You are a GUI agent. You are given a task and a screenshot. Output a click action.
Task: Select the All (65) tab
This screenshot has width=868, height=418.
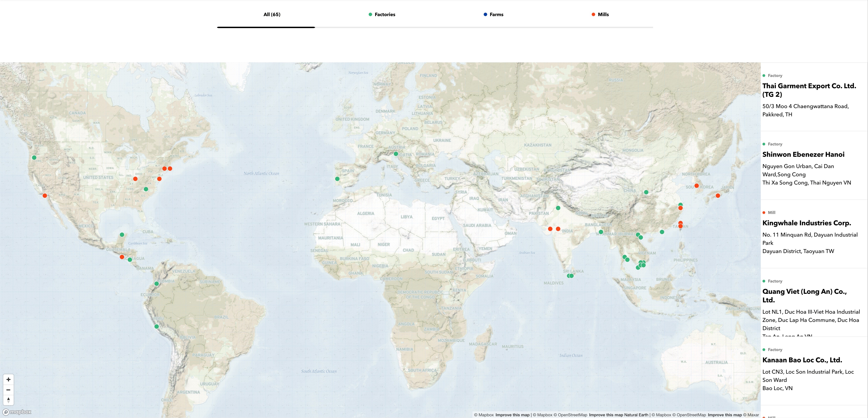coord(272,15)
